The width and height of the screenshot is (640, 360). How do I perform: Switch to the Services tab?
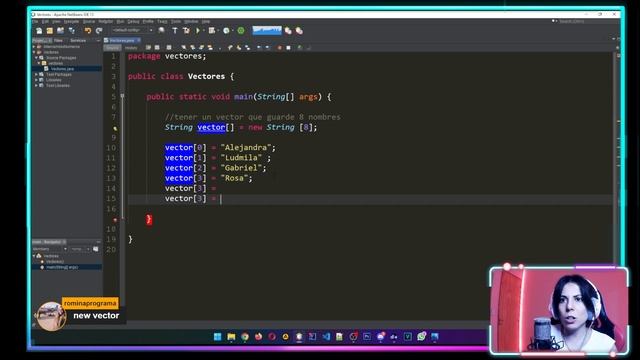(x=78, y=40)
